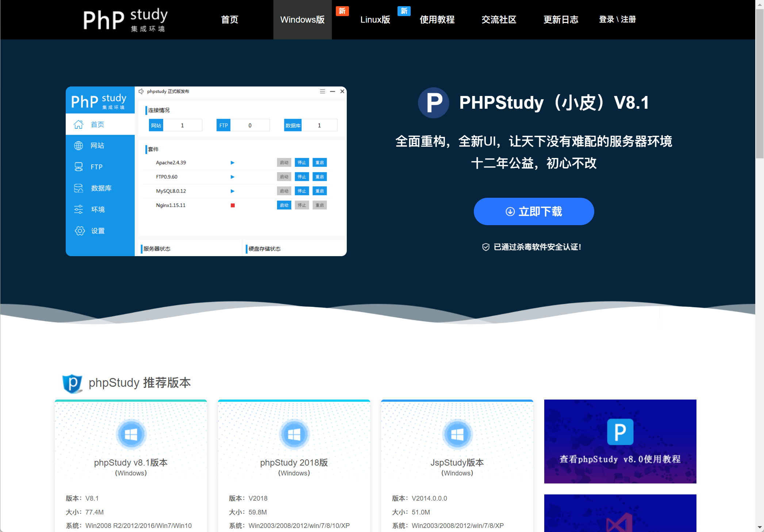
Task: Click the page vertical scrollbar thumb
Action: (759, 84)
